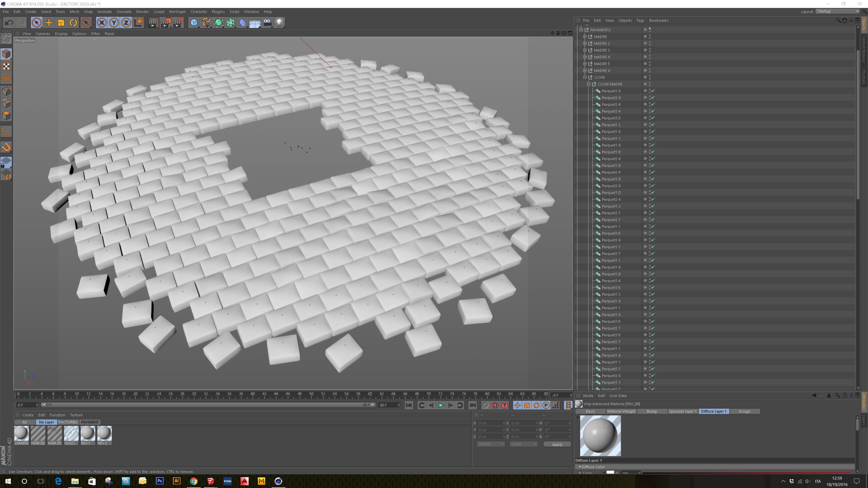The image size is (868, 488).
Task: Open the MoGraph menu
Action: (177, 12)
